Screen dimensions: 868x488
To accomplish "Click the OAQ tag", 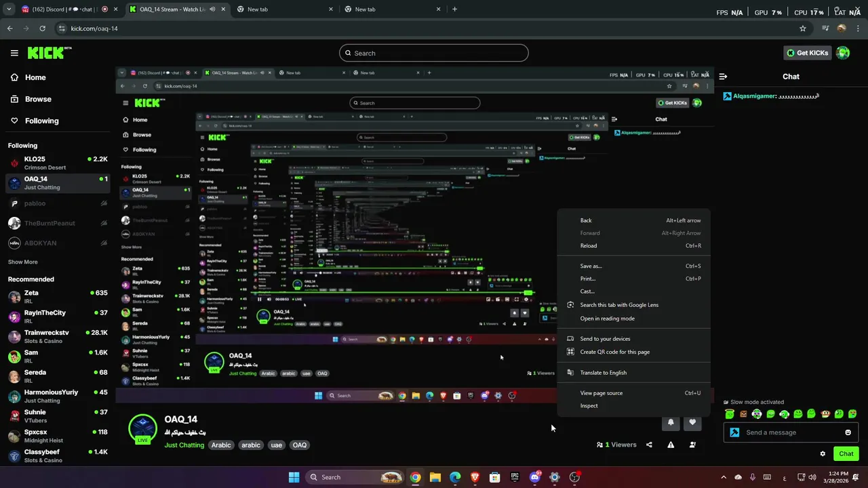I will [300, 445].
